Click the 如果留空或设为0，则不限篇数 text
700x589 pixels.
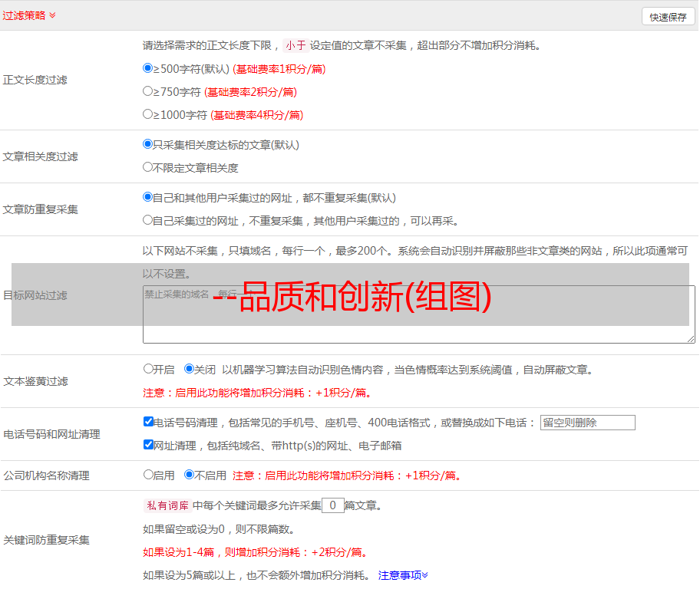[x=219, y=529]
